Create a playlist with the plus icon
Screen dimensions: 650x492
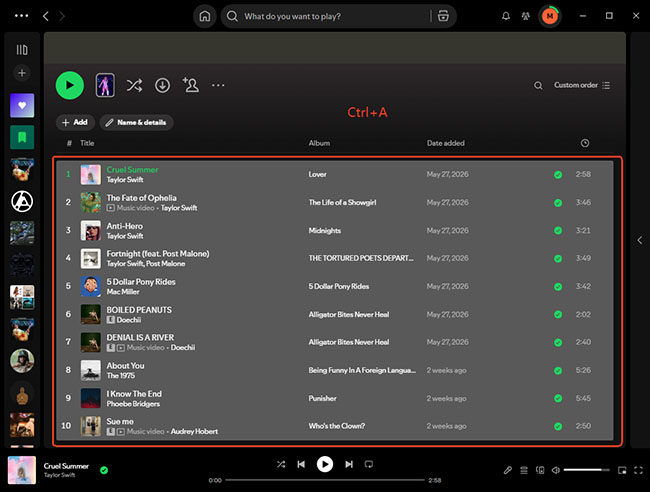22,73
